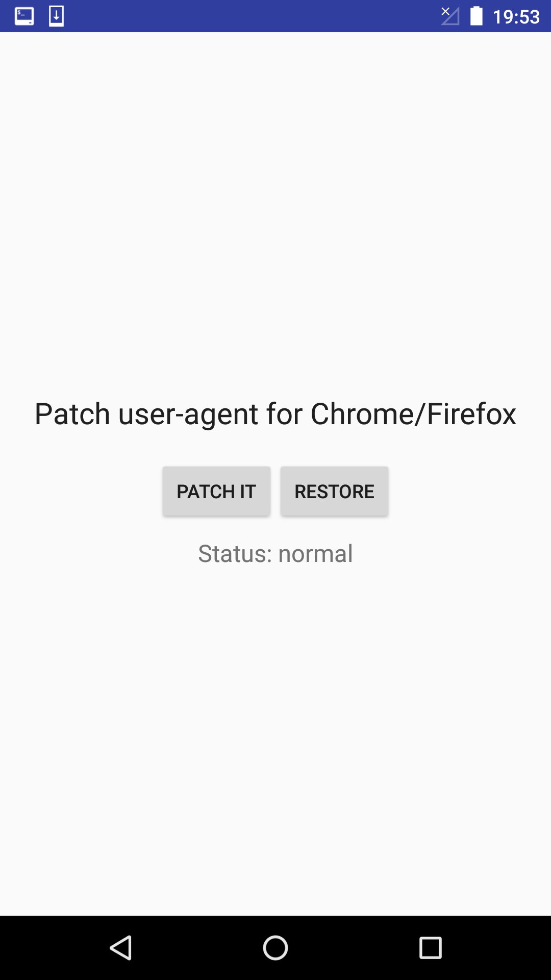Tap the PATCH IT button

click(x=216, y=491)
